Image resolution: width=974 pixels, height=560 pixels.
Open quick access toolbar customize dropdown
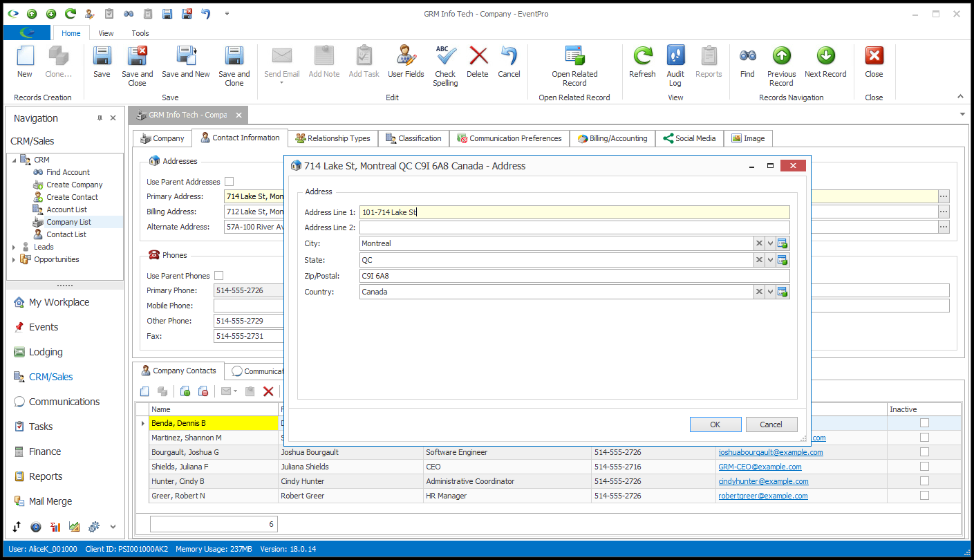tap(227, 14)
